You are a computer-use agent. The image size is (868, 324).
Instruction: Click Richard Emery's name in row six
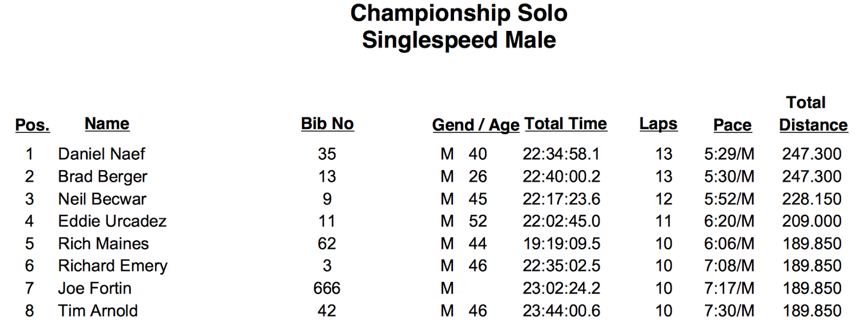coord(113,266)
